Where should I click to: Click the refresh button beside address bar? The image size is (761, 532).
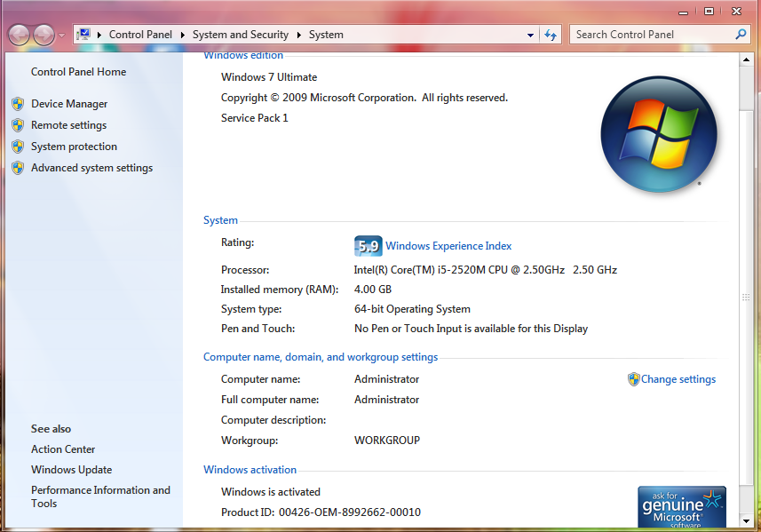[551, 35]
